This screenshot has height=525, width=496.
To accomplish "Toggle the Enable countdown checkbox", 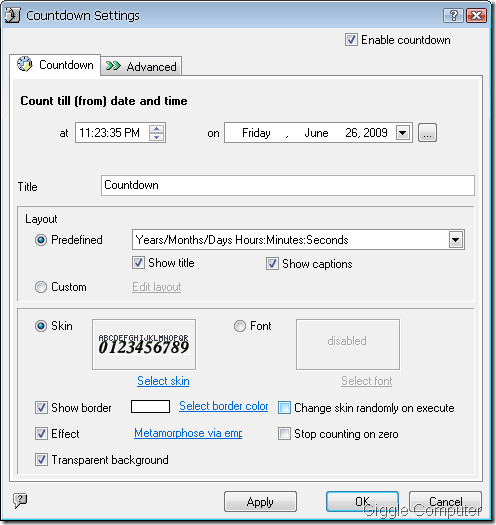I will pyautogui.click(x=351, y=40).
